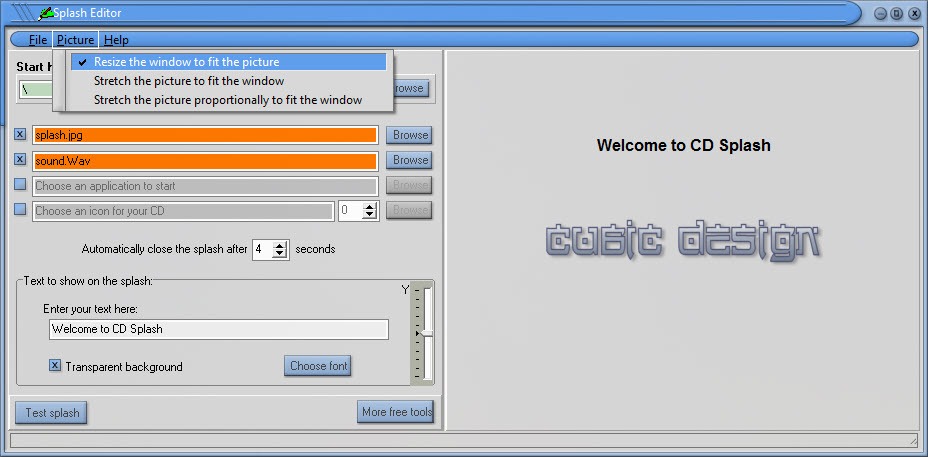Uncheck the splash.jpg picture checkbox

coord(20,134)
